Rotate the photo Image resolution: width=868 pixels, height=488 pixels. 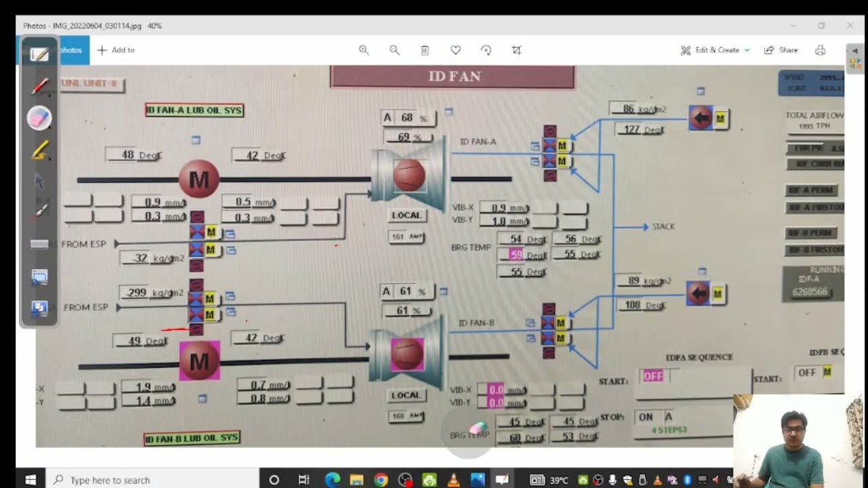coord(486,50)
